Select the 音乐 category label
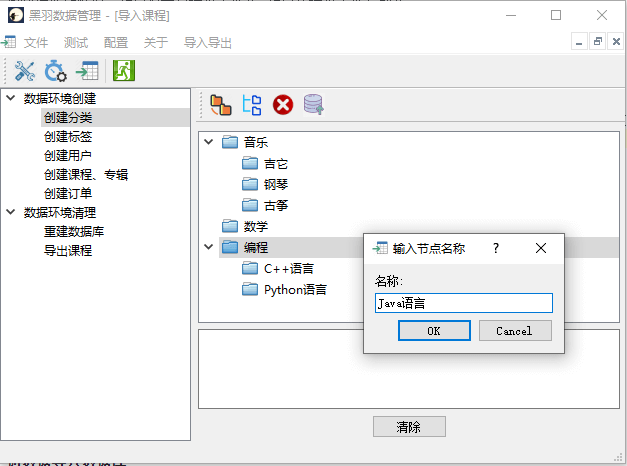This screenshot has width=627, height=466. click(x=256, y=142)
